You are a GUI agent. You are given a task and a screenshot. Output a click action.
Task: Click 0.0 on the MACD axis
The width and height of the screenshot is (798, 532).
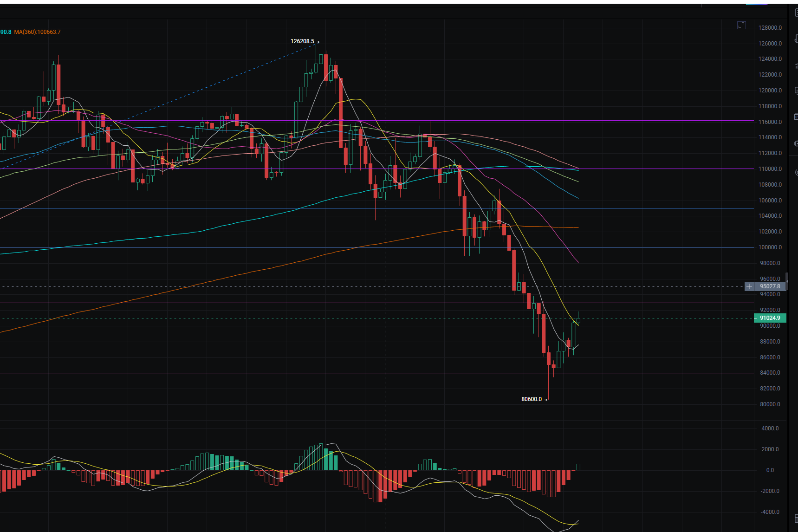pyautogui.click(x=770, y=470)
